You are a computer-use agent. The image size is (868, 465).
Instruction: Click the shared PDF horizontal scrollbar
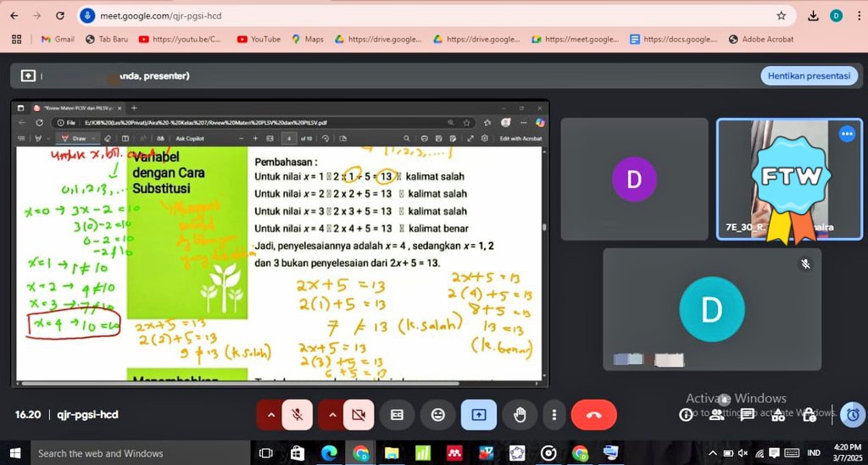tap(241, 383)
